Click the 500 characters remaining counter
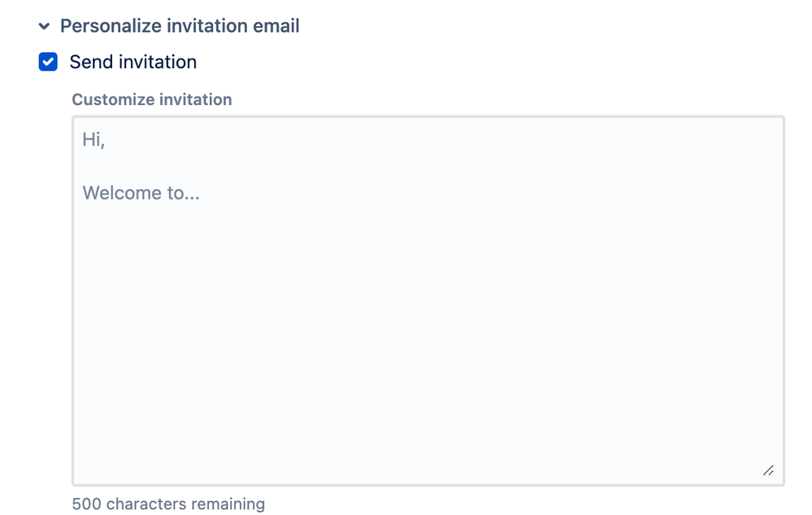812x515 pixels. tap(167, 503)
